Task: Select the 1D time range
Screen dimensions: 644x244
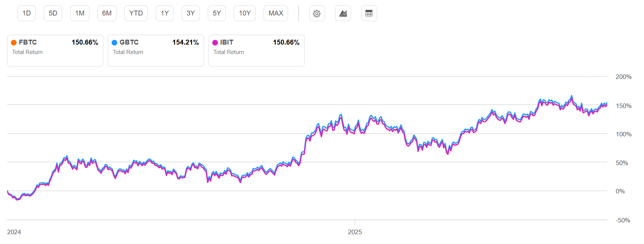Action: tap(26, 14)
